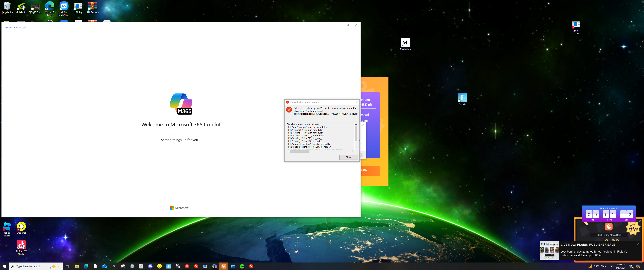Click the M365 Copilot logo
This screenshot has height=270, width=644.
click(x=181, y=104)
